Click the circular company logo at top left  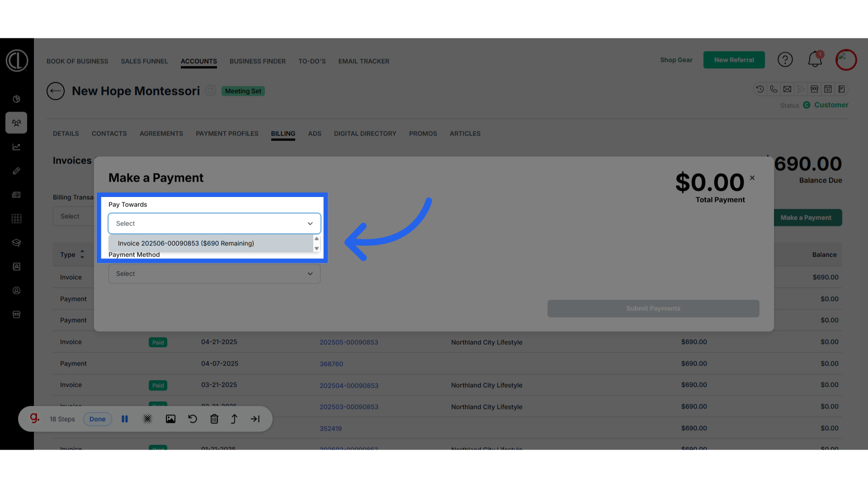pyautogui.click(x=17, y=61)
